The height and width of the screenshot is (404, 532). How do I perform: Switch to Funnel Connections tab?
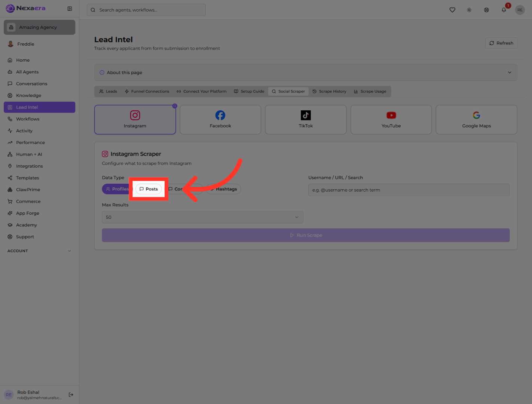coord(147,91)
